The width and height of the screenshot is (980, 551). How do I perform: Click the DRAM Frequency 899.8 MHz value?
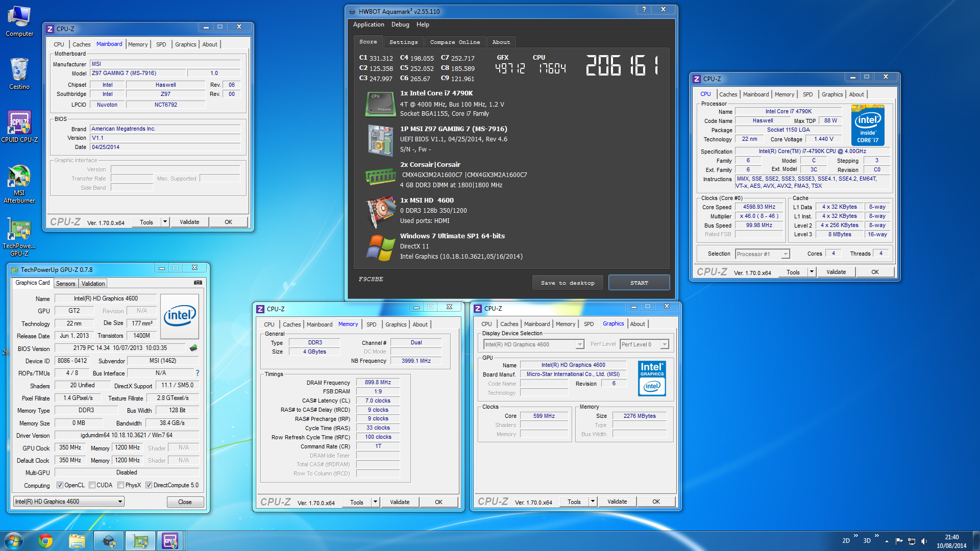pyautogui.click(x=378, y=382)
